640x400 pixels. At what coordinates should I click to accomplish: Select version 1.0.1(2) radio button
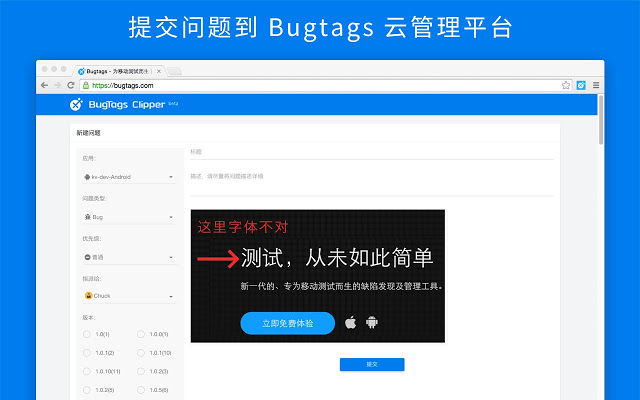[x=87, y=353]
